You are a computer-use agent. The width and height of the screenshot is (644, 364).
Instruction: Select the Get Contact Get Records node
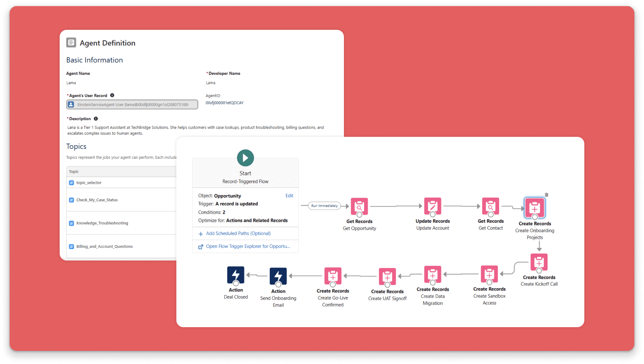490,206
